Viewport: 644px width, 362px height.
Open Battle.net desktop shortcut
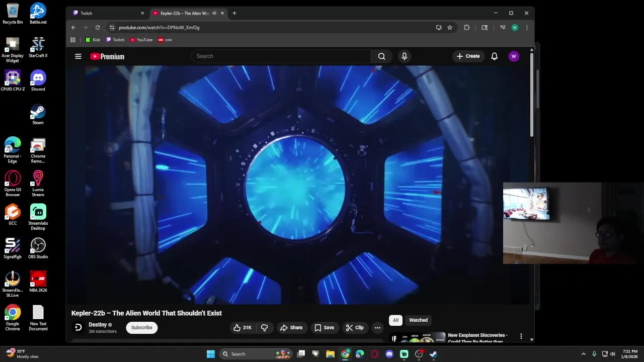38,14
